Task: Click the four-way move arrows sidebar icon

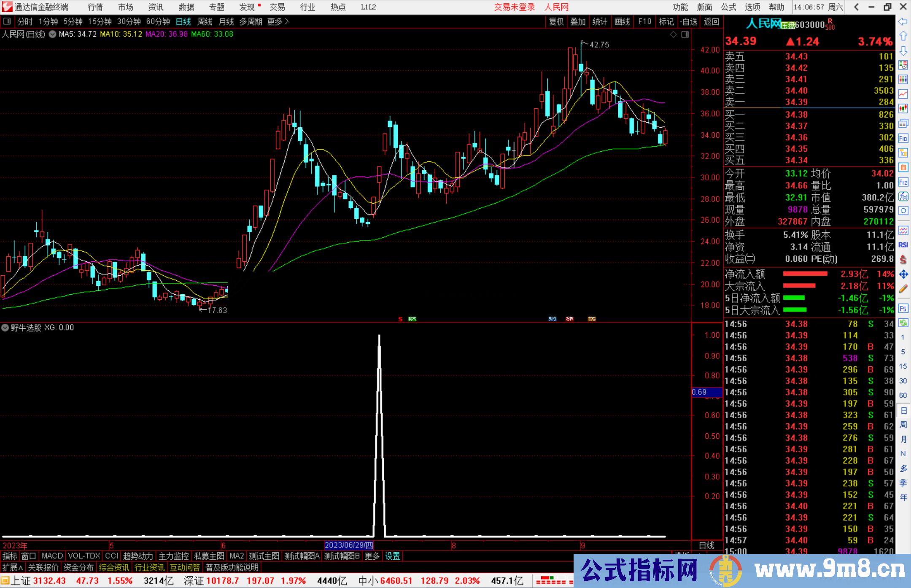Action: click(903, 274)
